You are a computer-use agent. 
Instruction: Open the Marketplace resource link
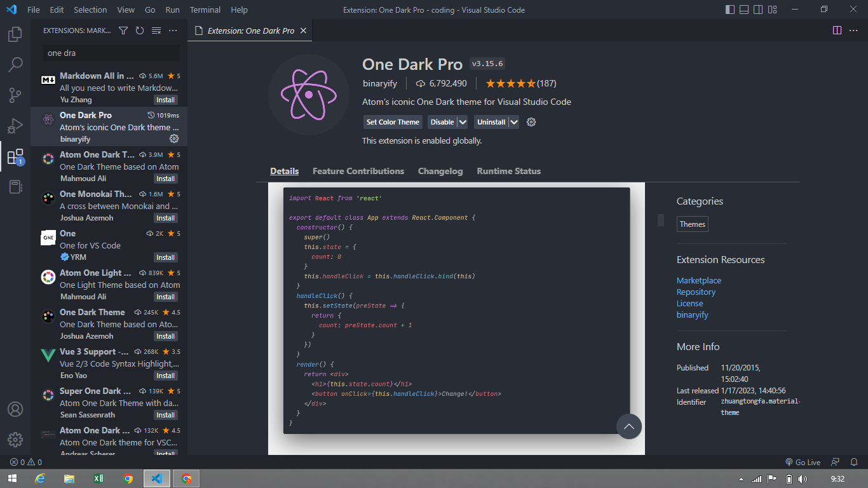(699, 280)
